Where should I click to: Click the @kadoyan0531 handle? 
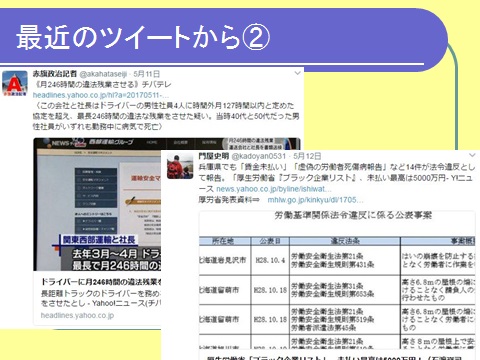coord(259,156)
